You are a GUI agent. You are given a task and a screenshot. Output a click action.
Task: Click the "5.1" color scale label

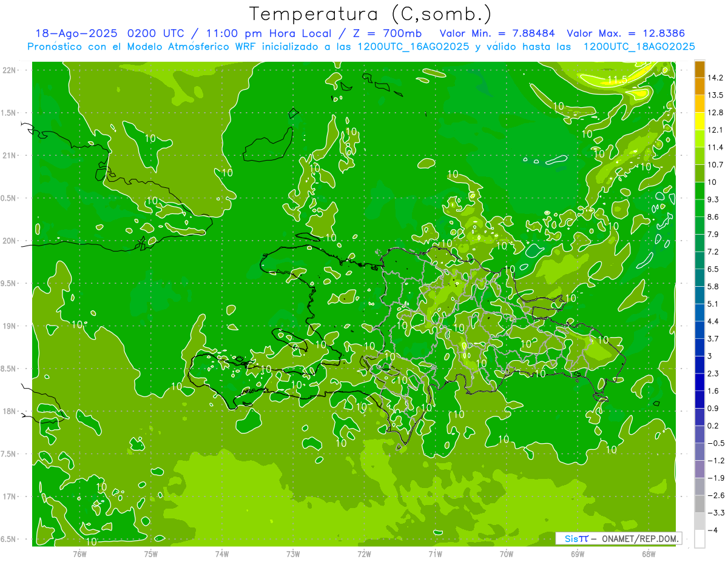pyautogui.click(x=713, y=304)
